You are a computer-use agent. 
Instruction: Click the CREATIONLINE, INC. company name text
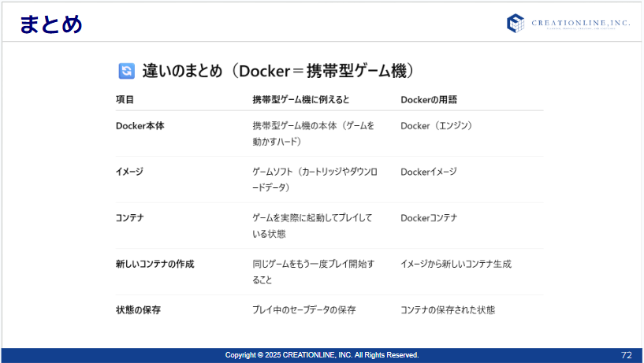(580, 23)
